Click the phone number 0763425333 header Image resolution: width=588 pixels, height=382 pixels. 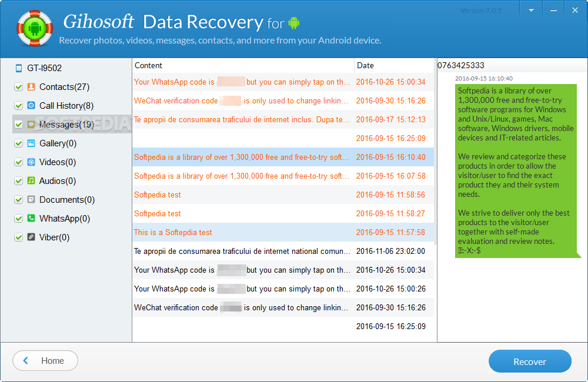click(461, 66)
